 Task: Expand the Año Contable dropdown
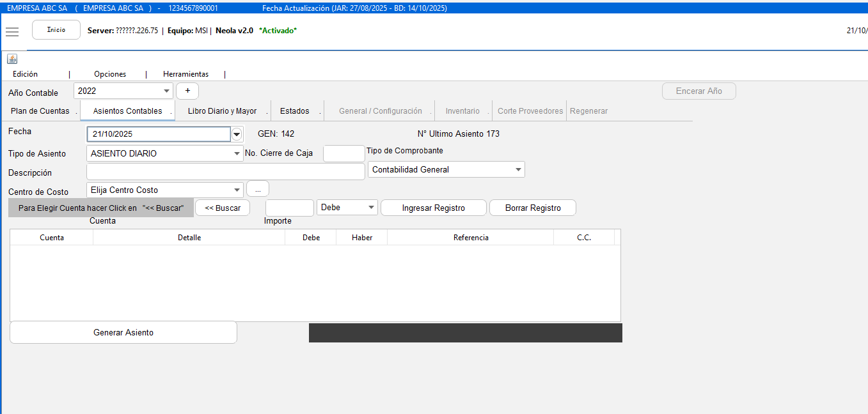[x=166, y=91]
